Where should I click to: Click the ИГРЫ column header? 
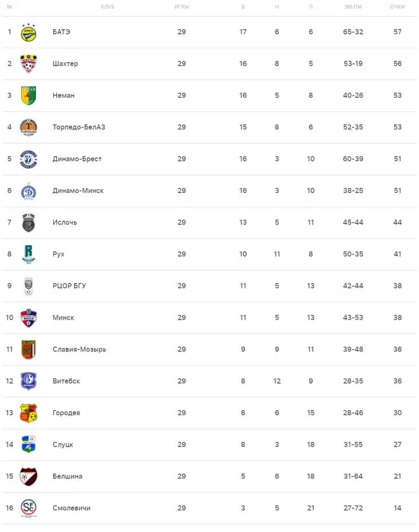pos(181,7)
